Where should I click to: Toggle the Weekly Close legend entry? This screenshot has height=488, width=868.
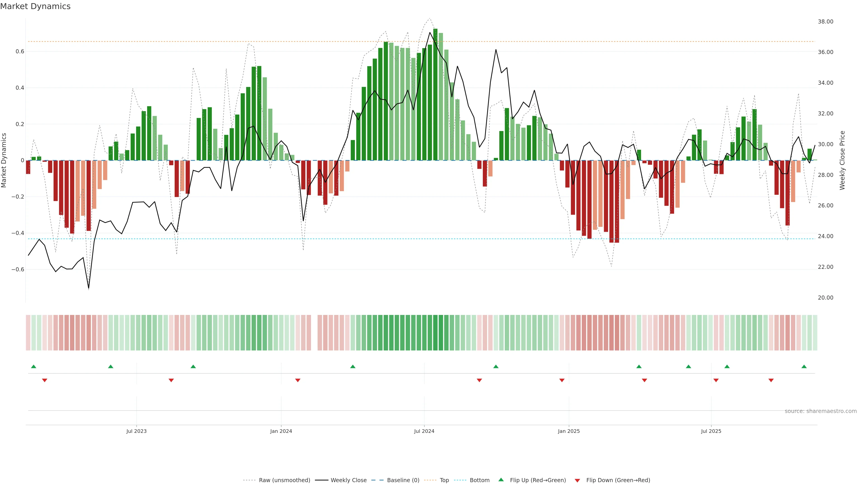(x=348, y=480)
